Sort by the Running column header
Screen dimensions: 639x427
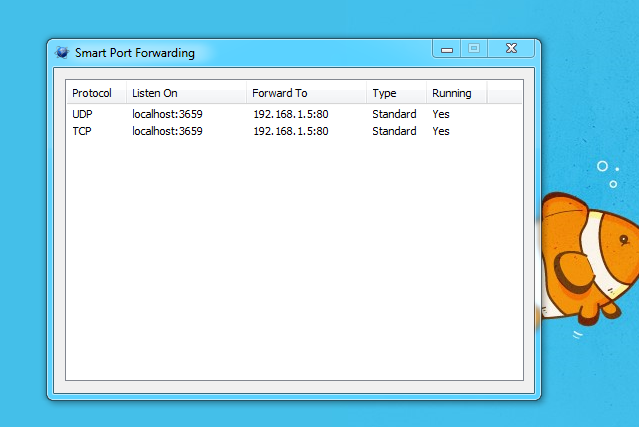pyautogui.click(x=456, y=93)
